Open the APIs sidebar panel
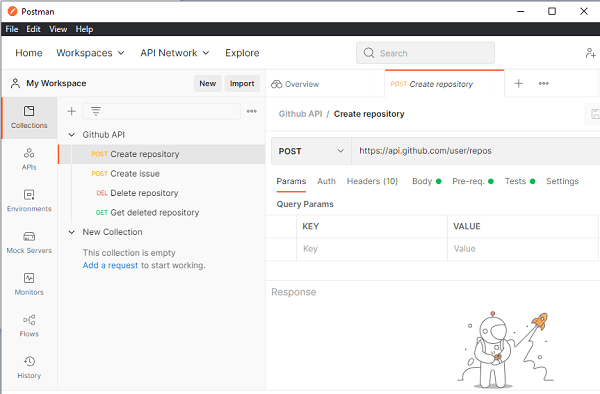 click(x=29, y=159)
